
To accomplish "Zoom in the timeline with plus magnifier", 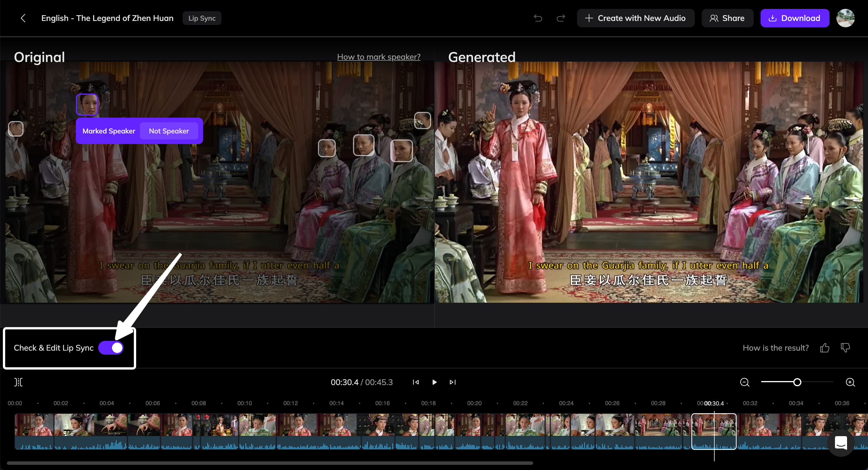I will [x=850, y=382].
